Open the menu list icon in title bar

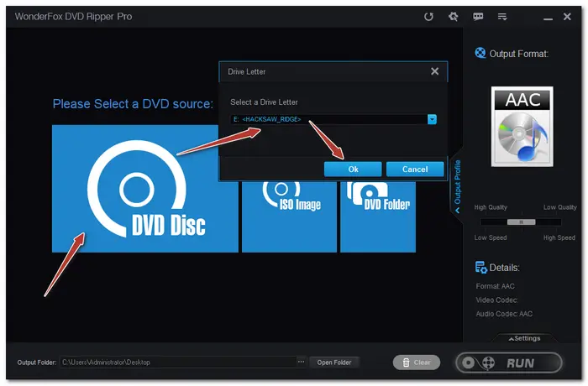coord(502,17)
